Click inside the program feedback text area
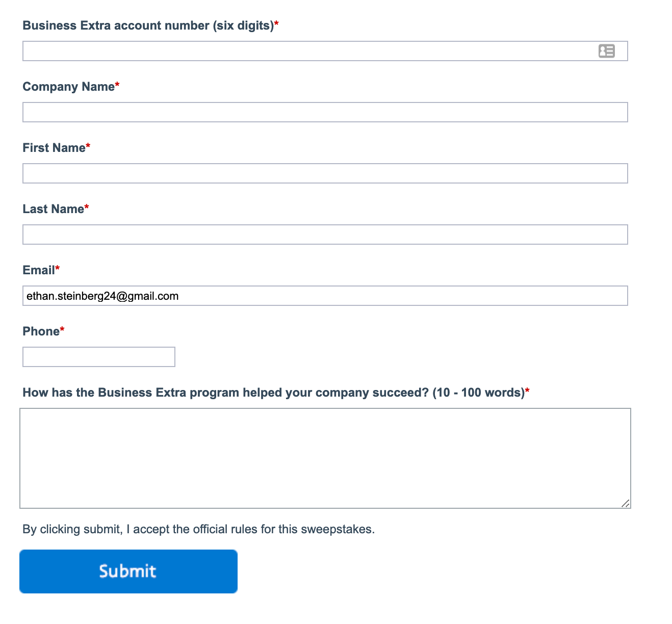672x624 pixels. tap(325, 458)
